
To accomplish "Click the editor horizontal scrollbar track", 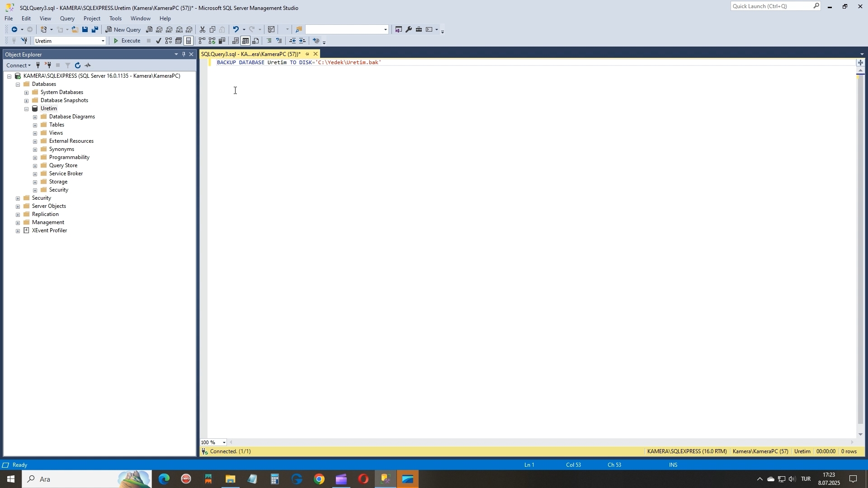I will [541, 443].
